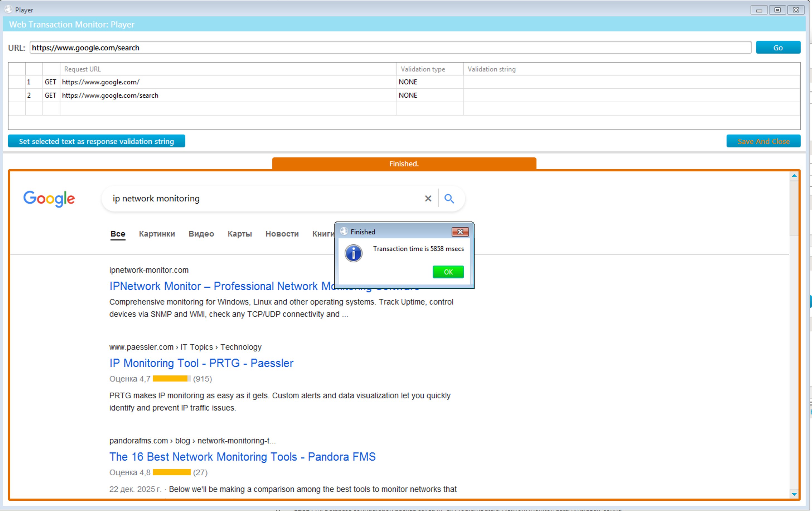Image resolution: width=812 pixels, height=511 pixels.
Task: Click Transaction time is 5858 msecs text
Action: click(x=418, y=249)
